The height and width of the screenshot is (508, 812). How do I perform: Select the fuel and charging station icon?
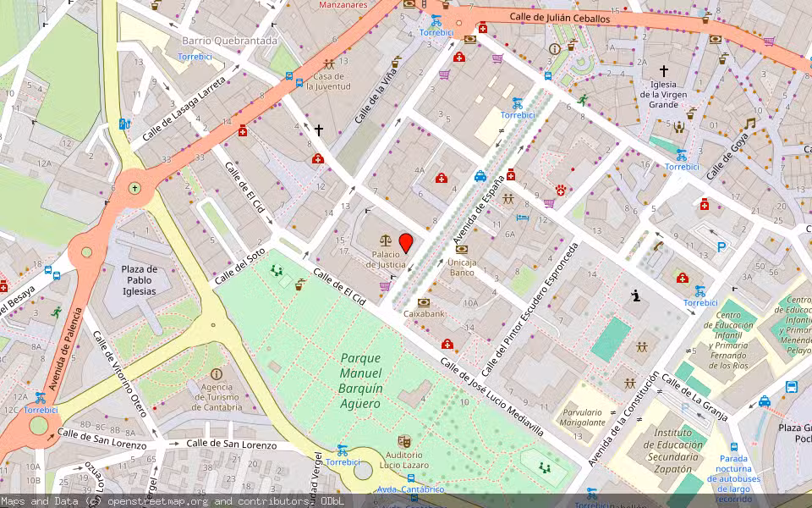point(124,124)
